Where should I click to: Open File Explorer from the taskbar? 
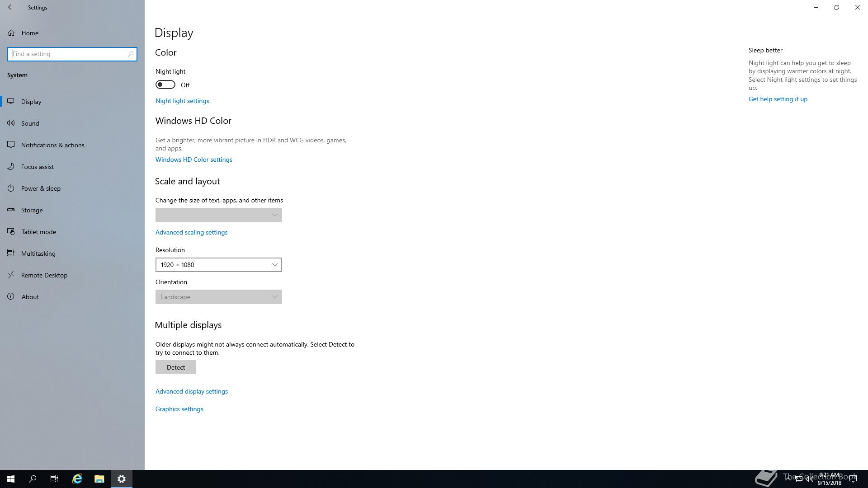[x=99, y=479]
